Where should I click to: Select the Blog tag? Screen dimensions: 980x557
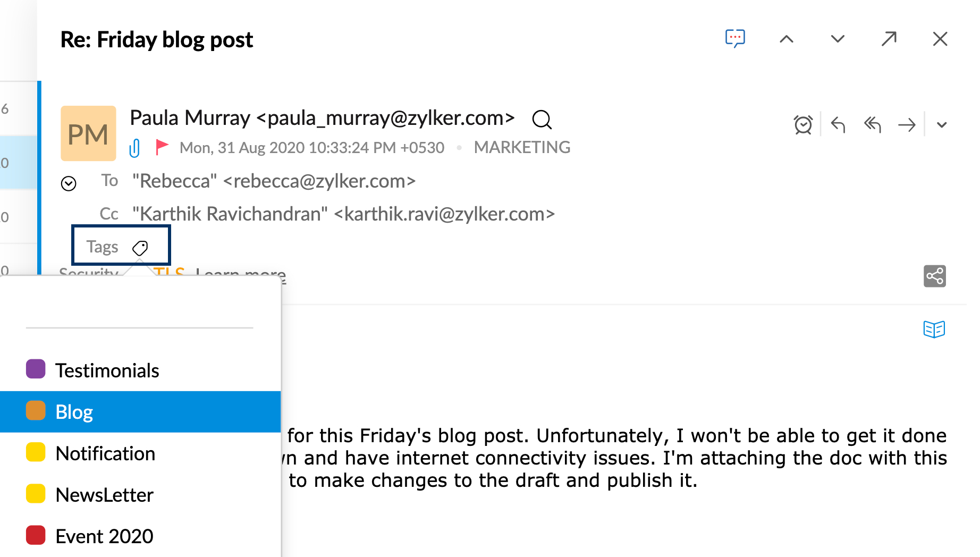coord(74,412)
